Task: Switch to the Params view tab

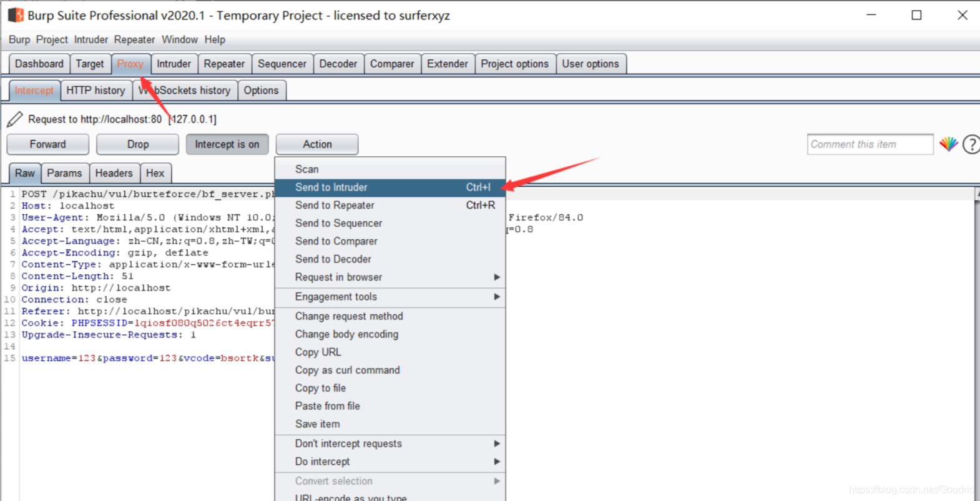Action: click(64, 173)
